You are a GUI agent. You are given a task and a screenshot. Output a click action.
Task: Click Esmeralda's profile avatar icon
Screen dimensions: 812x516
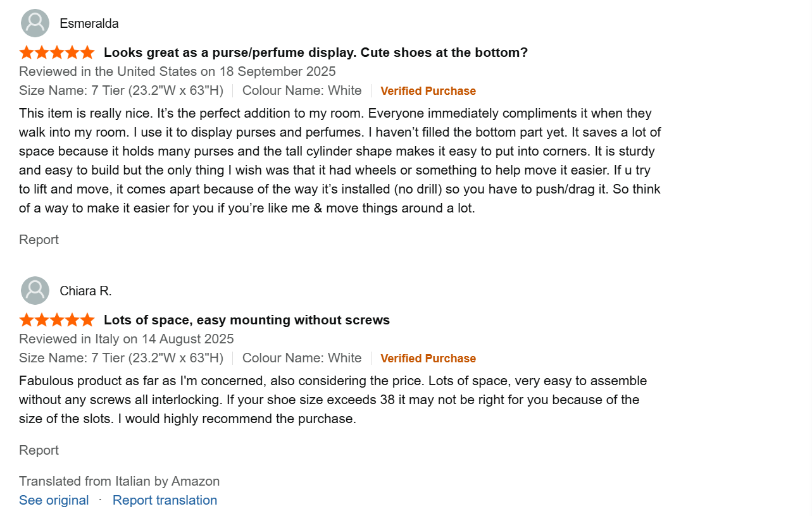(x=35, y=23)
